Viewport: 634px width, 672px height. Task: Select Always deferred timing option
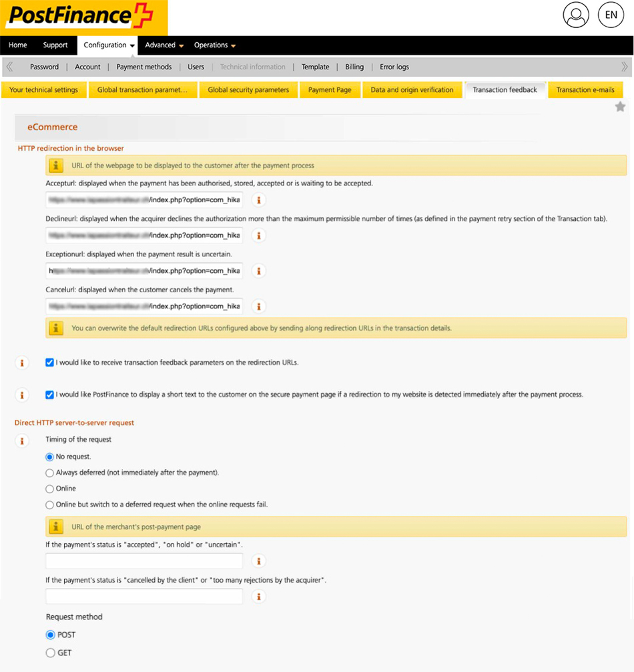pos(50,472)
